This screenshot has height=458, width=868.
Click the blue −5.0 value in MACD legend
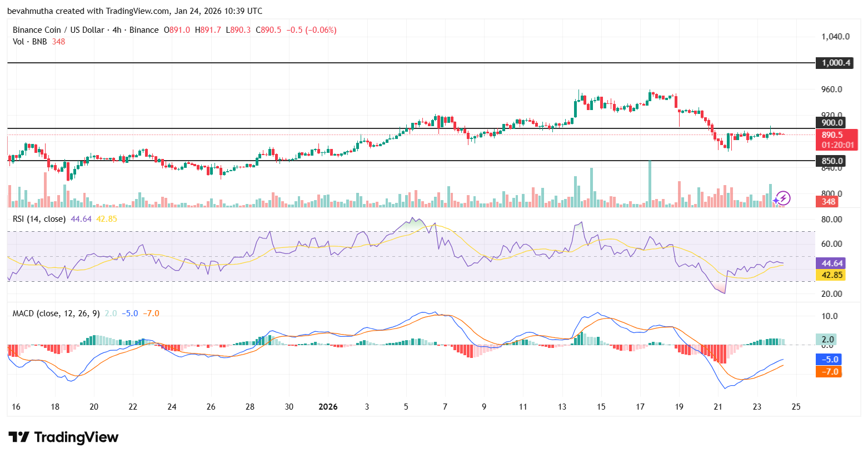[x=129, y=313]
